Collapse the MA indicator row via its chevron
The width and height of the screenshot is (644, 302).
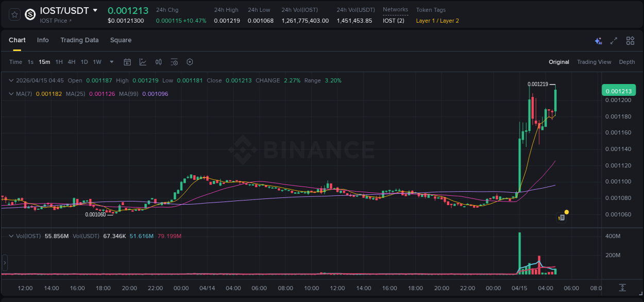(11, 94)
